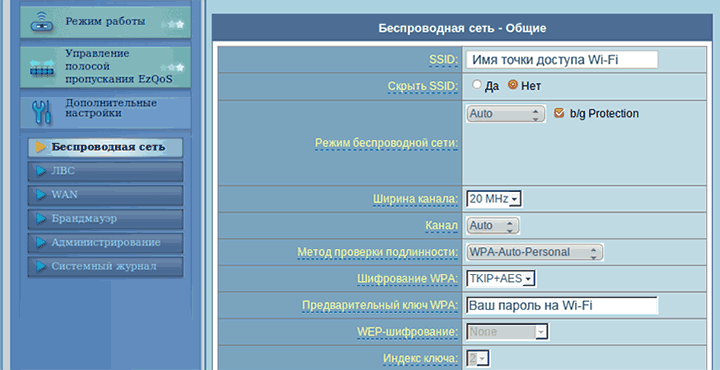Image resolution: width=720 pixels, height=370 pixels.
Task: Select ЛВС menu item
Action: point(105,171)
